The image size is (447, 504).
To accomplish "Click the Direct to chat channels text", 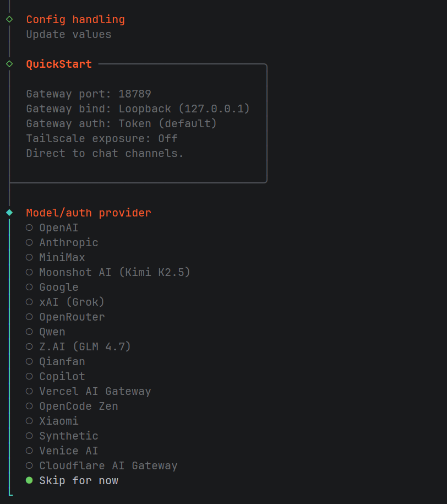I will click(x=105, y=153).
